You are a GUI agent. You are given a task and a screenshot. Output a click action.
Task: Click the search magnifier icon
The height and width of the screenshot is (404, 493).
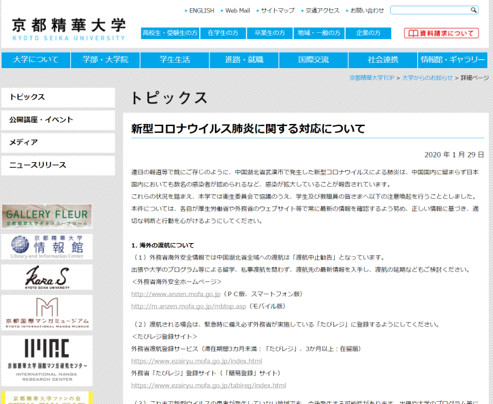pos(473,10)
